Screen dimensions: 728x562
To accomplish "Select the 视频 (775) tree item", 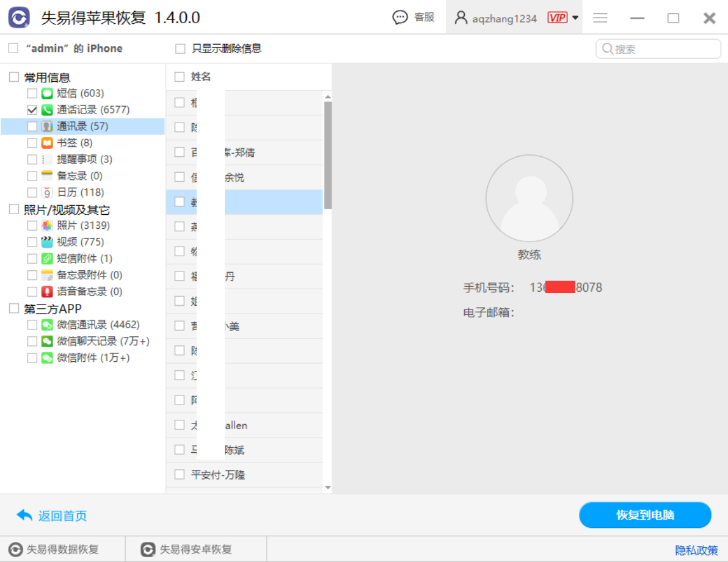I will (x=81, y=242).
